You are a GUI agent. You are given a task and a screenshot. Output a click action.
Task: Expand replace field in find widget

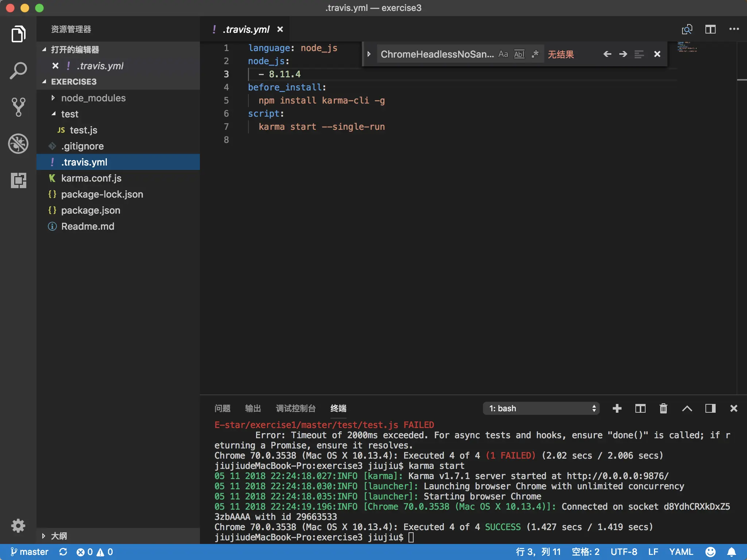(x=369, y=54)
